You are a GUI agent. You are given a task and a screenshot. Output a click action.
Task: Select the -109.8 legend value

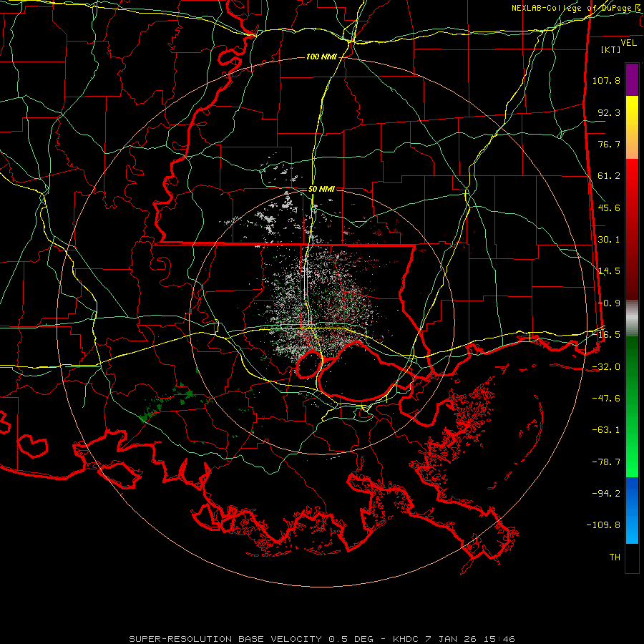click(x=603, y=525)
